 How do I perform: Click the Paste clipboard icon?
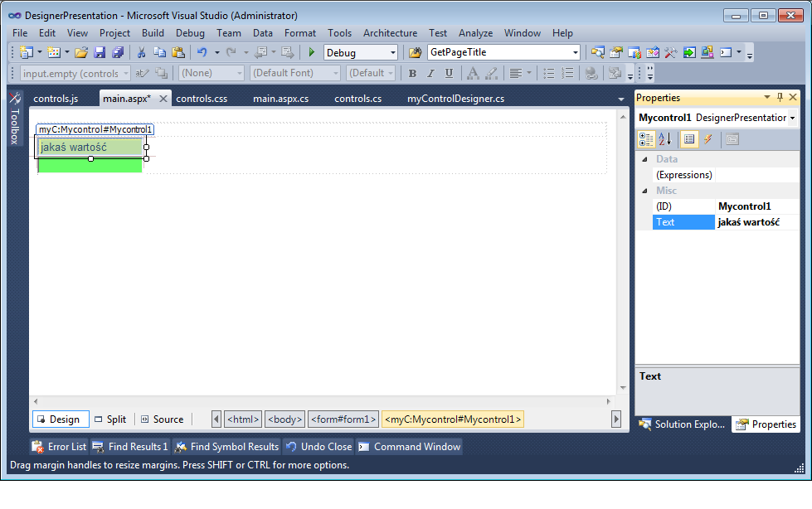[x=178, y=52]
